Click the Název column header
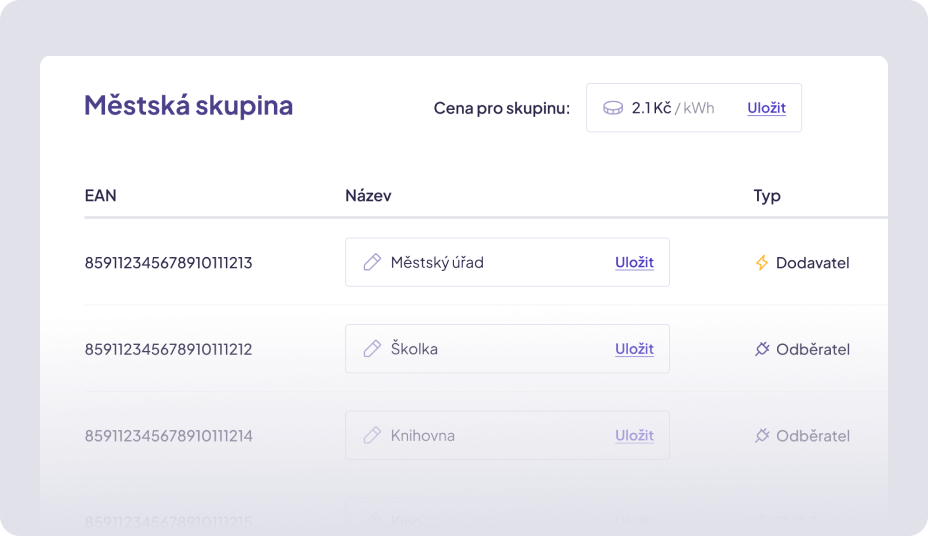 (x=368, y=195)
